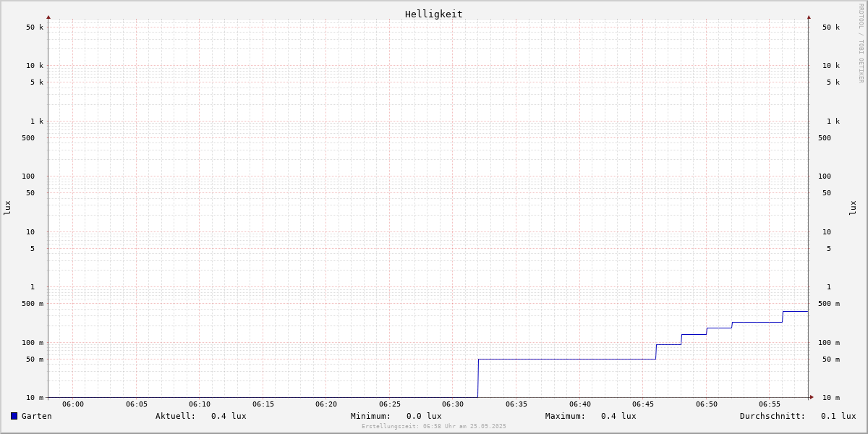Viewport: 868px width, 434px height.
Task: Click the 06:15 time axis label
Action: tap(263, 404)
